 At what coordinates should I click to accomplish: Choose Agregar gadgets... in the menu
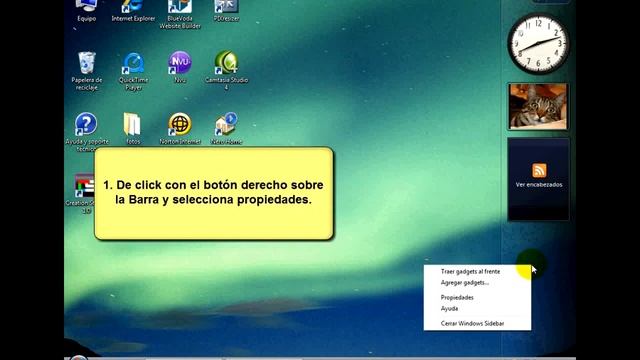464,282
